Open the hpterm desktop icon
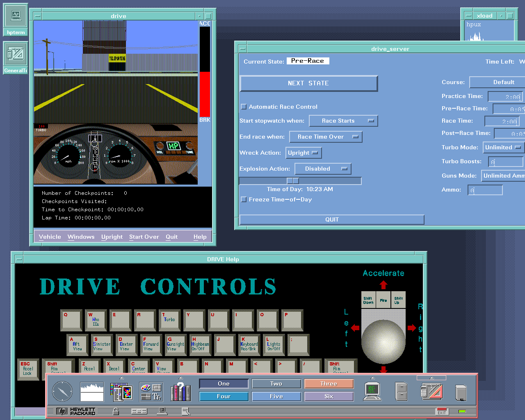 coord(16,20)
